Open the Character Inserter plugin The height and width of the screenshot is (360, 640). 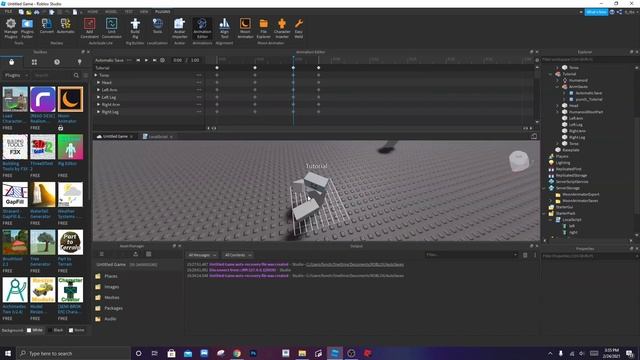(x=282, y=28)
